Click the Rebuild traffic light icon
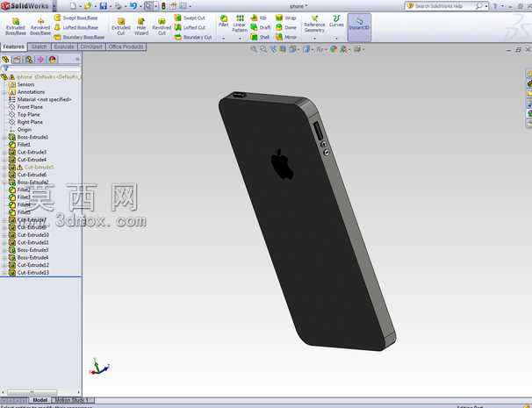This screenshot has height=408, width=532. pyautogui.click(x=163, y=6)
